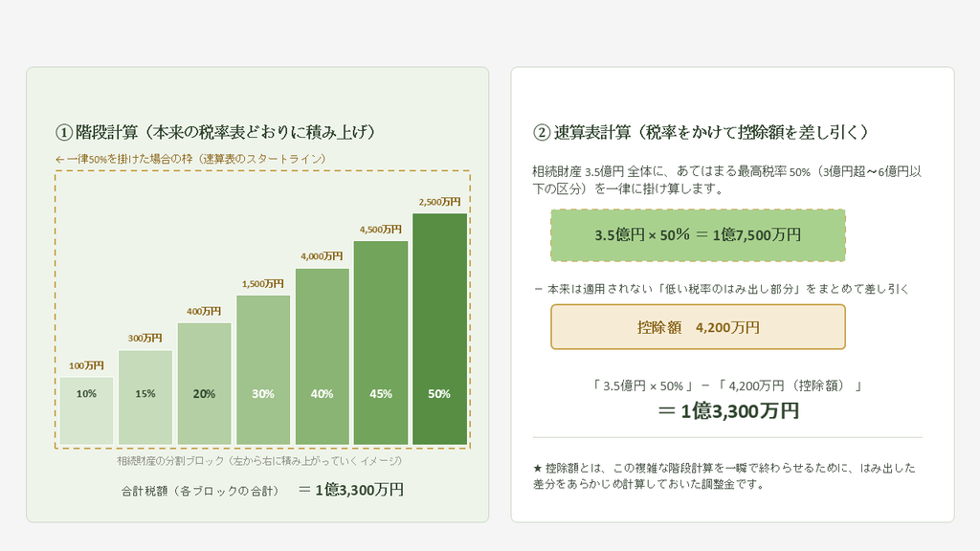Click the 相続財産の分割ブロック caption
The height and width of the screenshot is (551, 980).
pos(259,461)
